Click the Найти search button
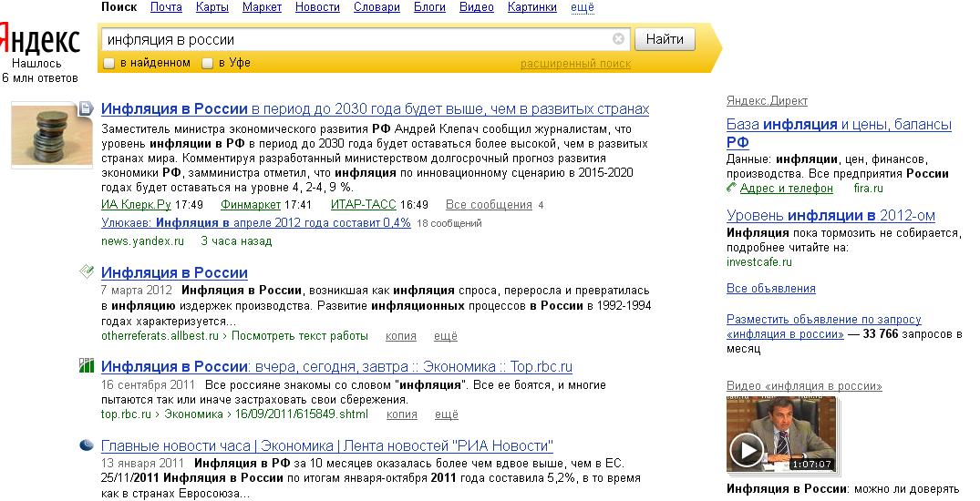The image size is (980, 501). pyautogui.click(x=665, y=39)
